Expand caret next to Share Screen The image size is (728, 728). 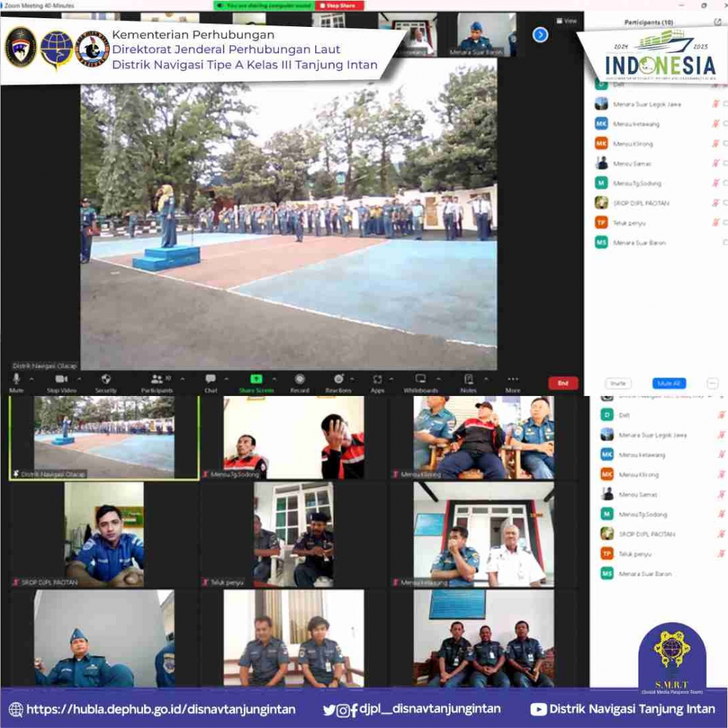[x=274, y=379]
